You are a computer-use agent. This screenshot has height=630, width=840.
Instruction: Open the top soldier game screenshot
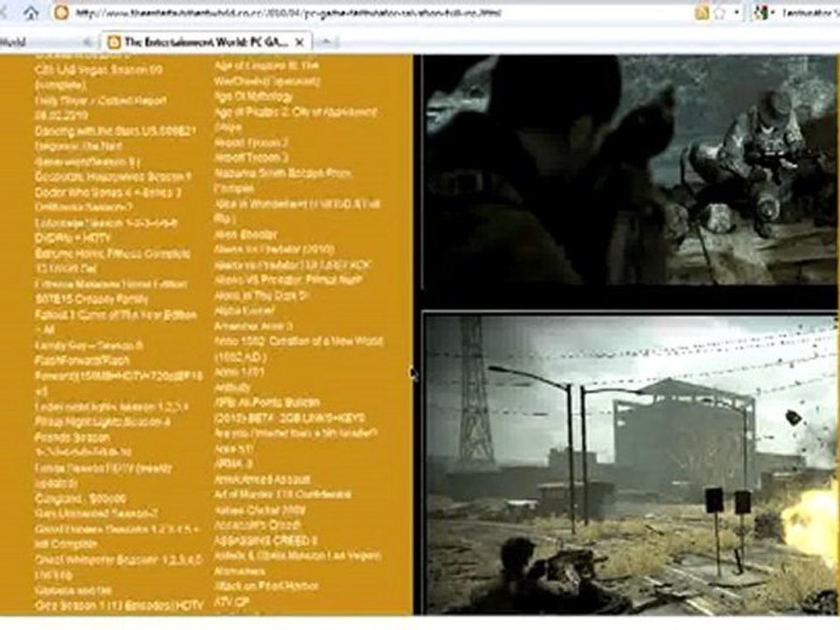point(631,171)
